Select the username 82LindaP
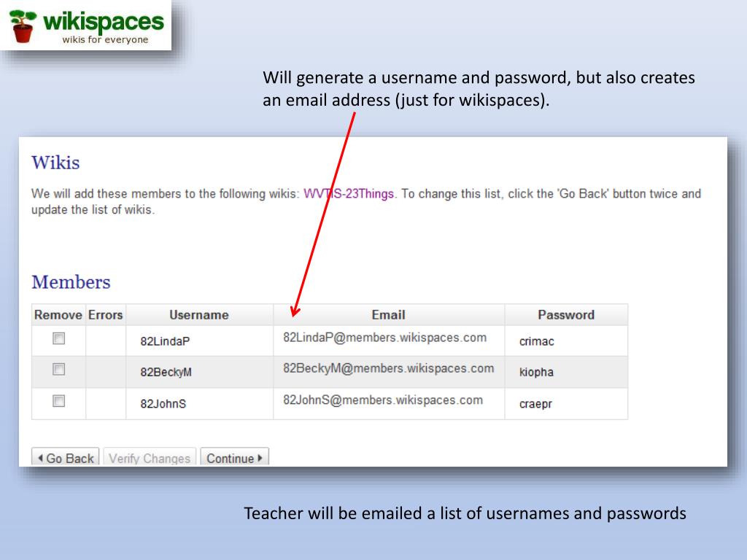 click(165, 341)
